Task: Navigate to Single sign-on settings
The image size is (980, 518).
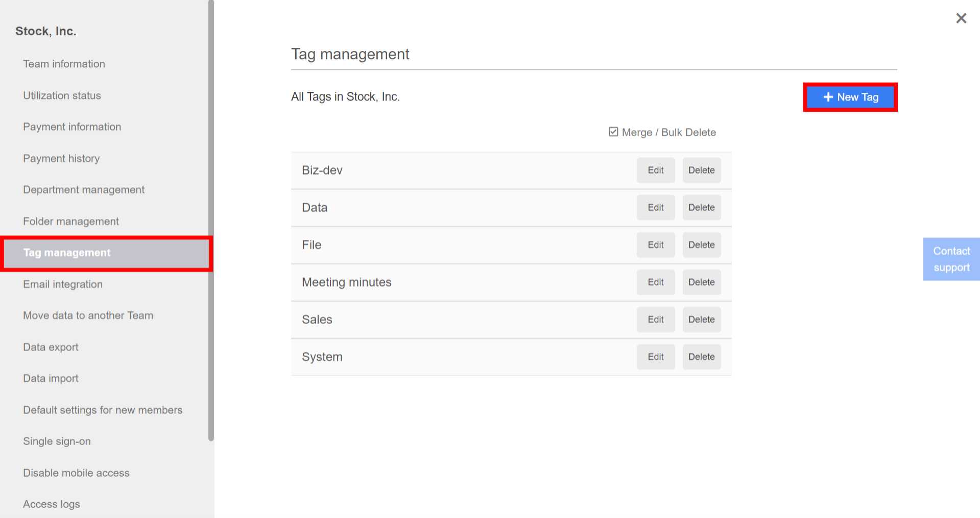Action: point(57,441)
